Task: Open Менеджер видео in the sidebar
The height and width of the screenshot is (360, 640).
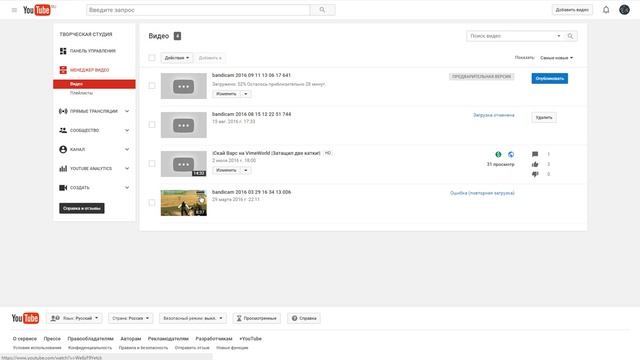Action: [89, 70]
